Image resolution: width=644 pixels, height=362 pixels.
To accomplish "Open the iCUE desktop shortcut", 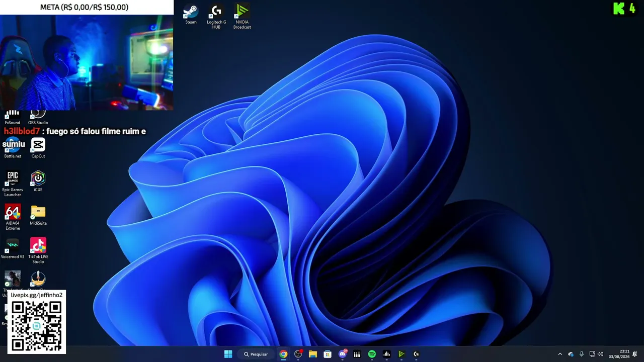I will [x=38, y=182].
